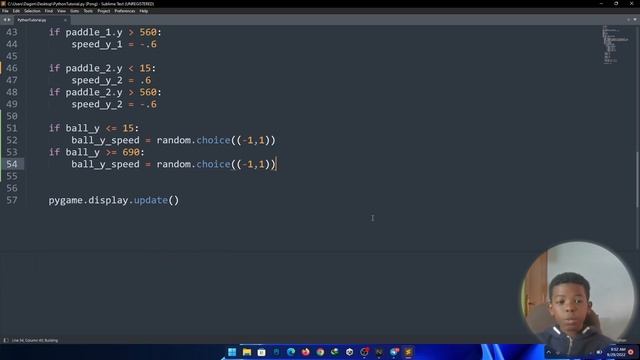Screen dimensions: 640x360
Task: Place cursor on 'if paddle_2.y > 560:' line
Action: tap(105, 92)
